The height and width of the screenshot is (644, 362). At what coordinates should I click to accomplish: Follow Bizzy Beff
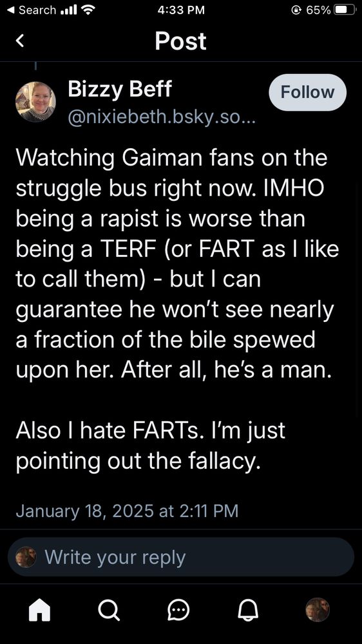click(307, 92)
